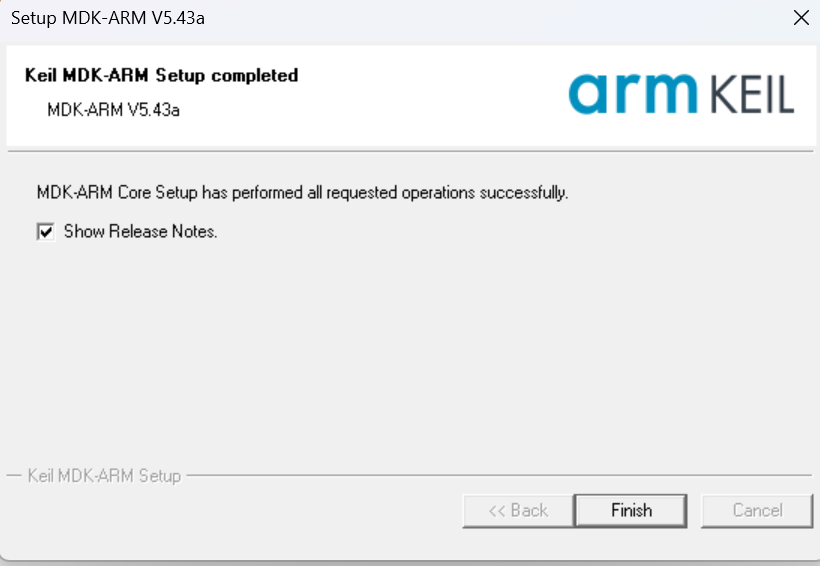Click the KEIL wordmark in the header
Viewport: 820px width, 566px height.
point(752,95)
